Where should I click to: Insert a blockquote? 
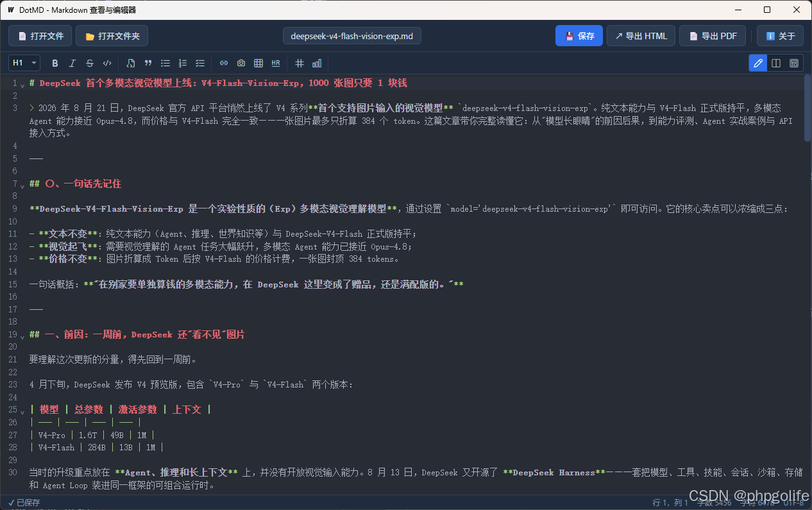pyautogui.click(x=148, y=63)
